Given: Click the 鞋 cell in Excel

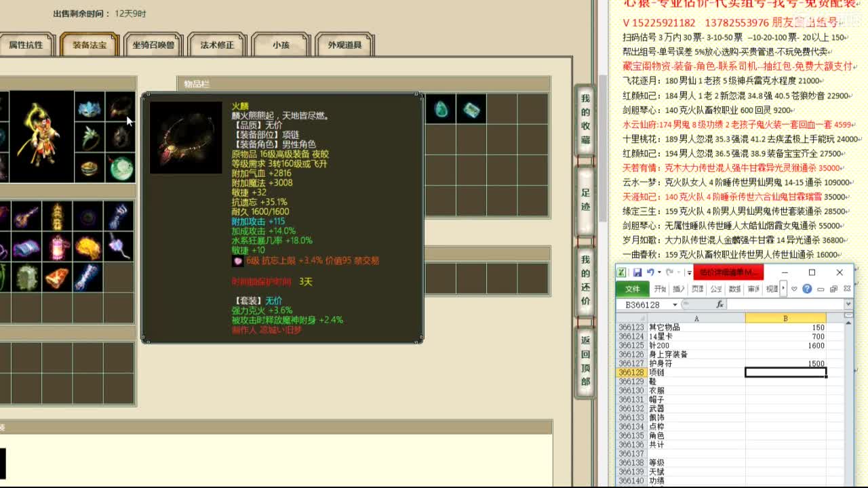Looking at the screenshot, I should coord(696,382).
